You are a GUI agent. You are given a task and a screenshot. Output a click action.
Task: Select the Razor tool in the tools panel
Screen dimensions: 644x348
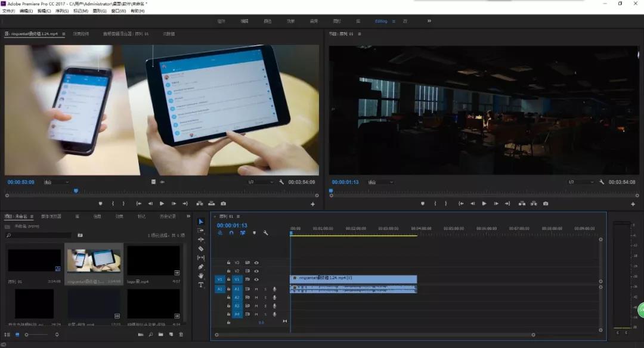tap(201, 248)
